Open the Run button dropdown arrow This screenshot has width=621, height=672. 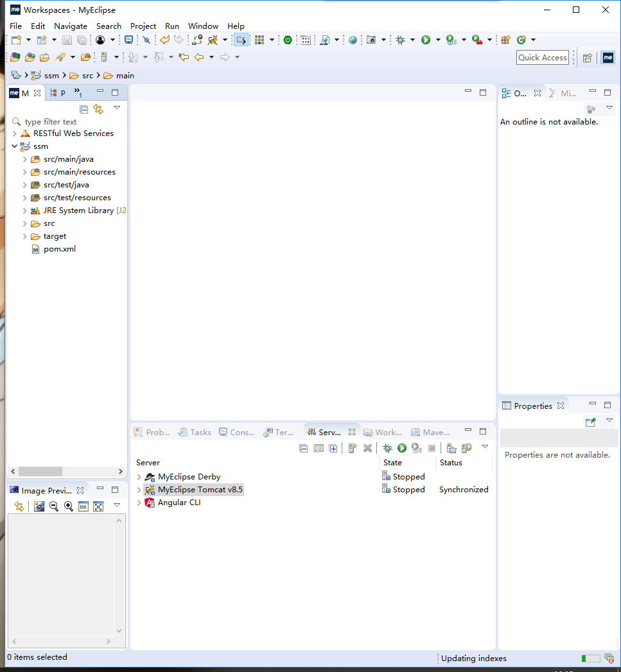(x=438, y=40)
